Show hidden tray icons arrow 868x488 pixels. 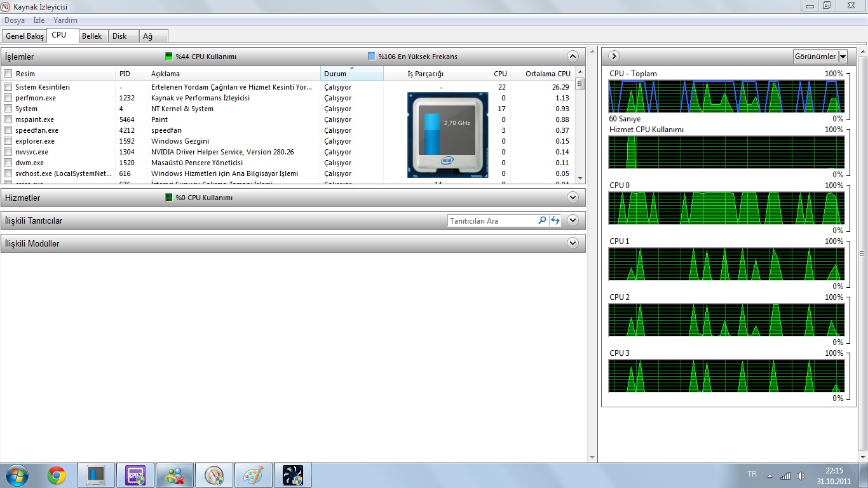point(770,476)
